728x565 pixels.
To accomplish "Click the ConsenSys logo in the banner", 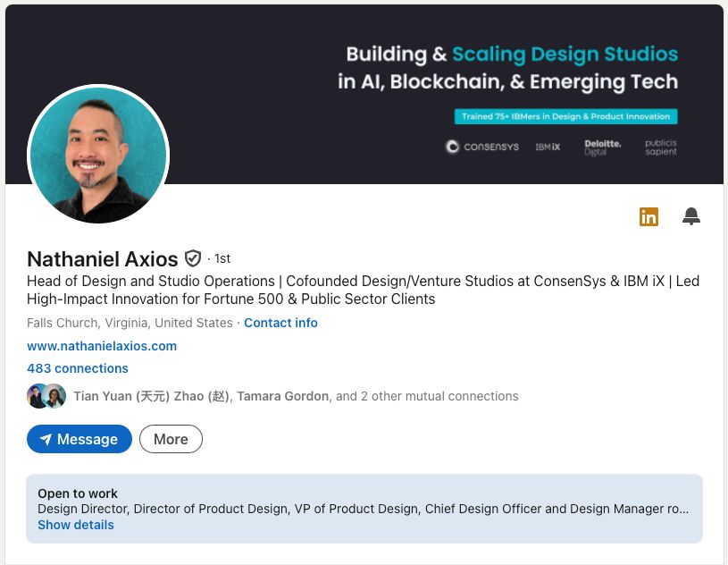I will click(481, 147).
